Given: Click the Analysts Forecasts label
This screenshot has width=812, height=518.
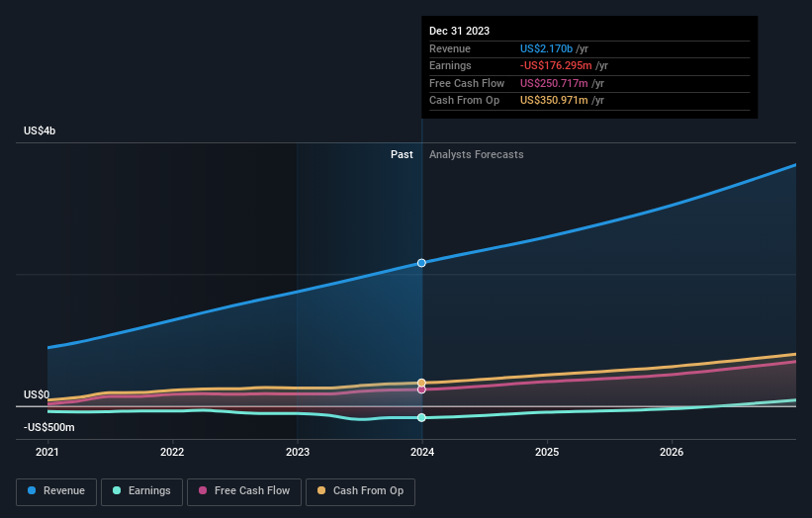Looking at the screenshot, I should pyautogui.click(x=476, y=155).
